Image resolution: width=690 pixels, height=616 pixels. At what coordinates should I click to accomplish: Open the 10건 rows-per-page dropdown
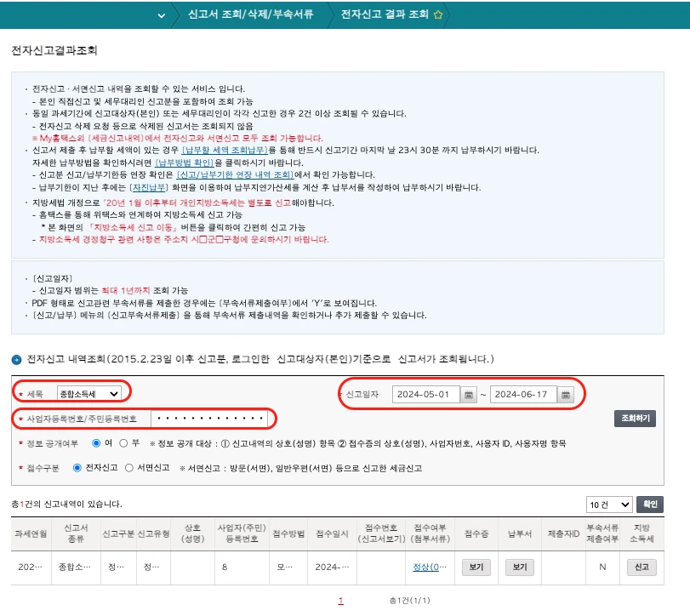tap(609, 505)
